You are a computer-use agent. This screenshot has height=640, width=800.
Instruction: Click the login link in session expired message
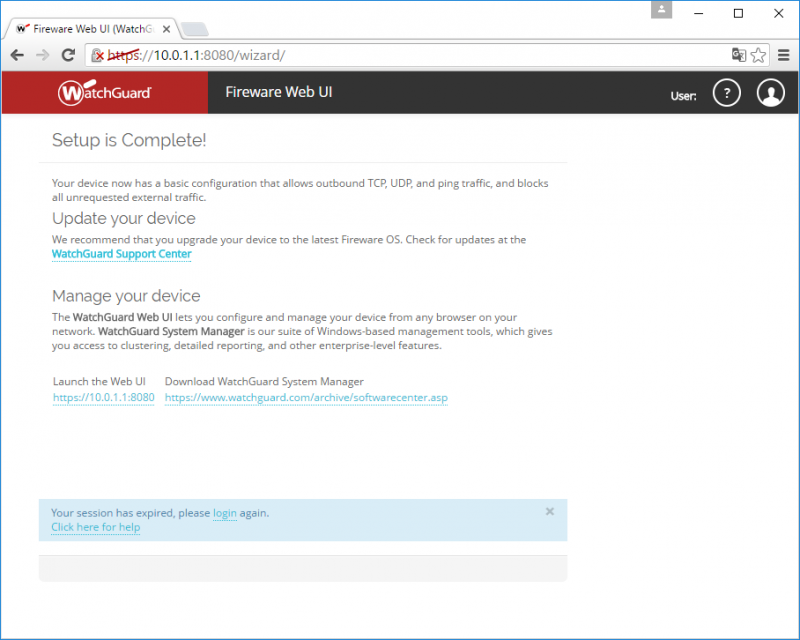pyautogui.click(x=224, y=513)
